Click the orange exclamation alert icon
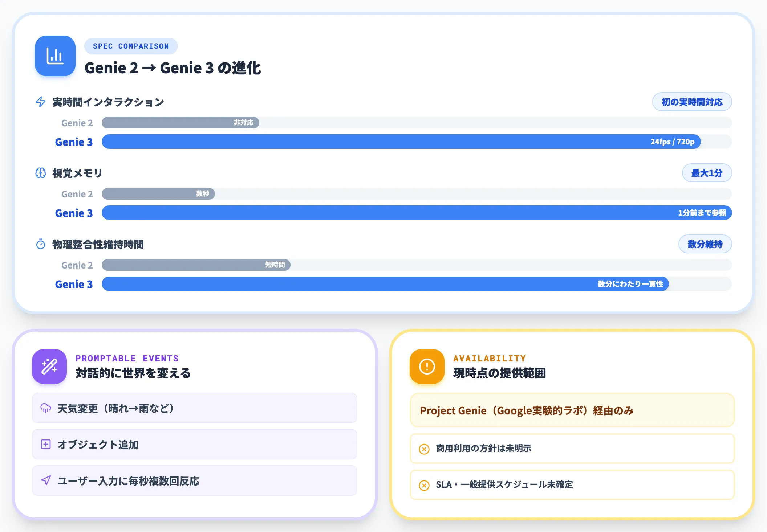This screenshot has height=532, width=767. pyautogui.click(x=427, y=367)
